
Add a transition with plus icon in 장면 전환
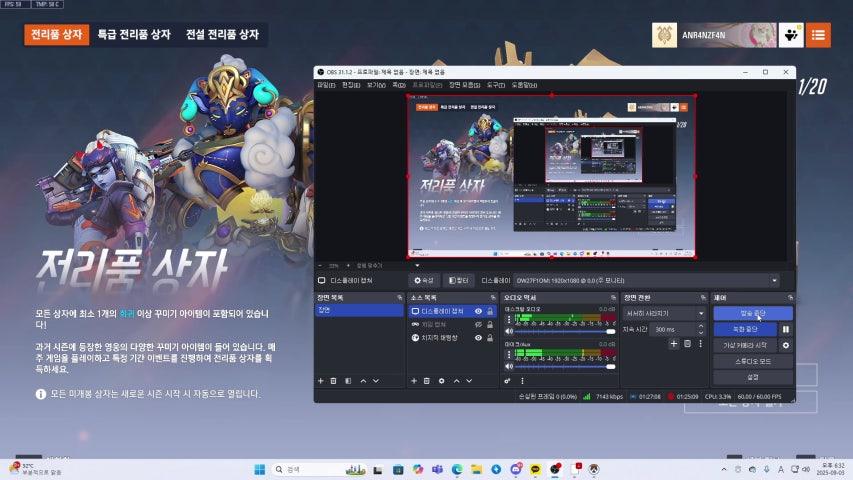[x=673, y=344]
